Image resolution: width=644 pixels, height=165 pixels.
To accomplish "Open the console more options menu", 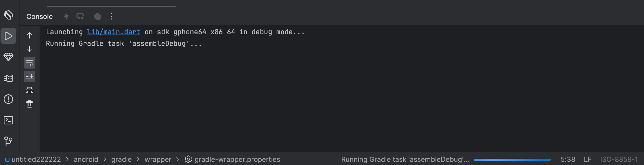I will point(111,16).
